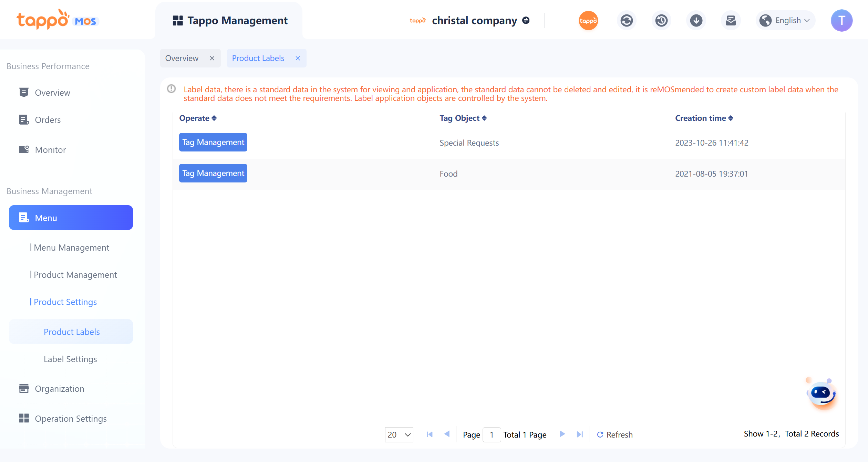Click the user avatar T
The height and width of the screenshot is (462, 868).
click(x=841, y=21)
